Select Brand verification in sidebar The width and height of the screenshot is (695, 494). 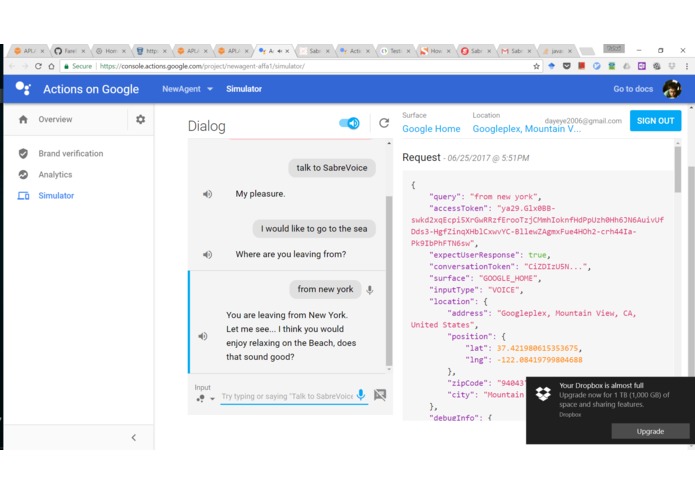[70, 153]
